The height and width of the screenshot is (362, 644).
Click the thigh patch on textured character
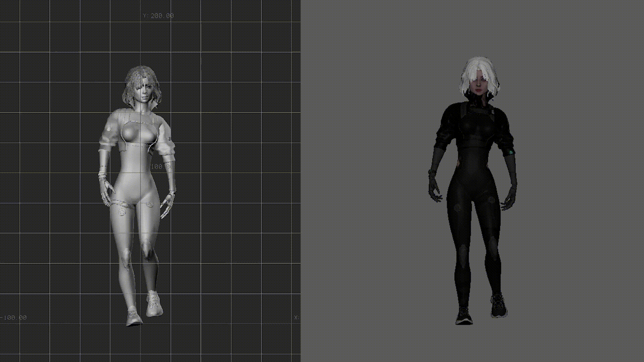click(457, 207)
